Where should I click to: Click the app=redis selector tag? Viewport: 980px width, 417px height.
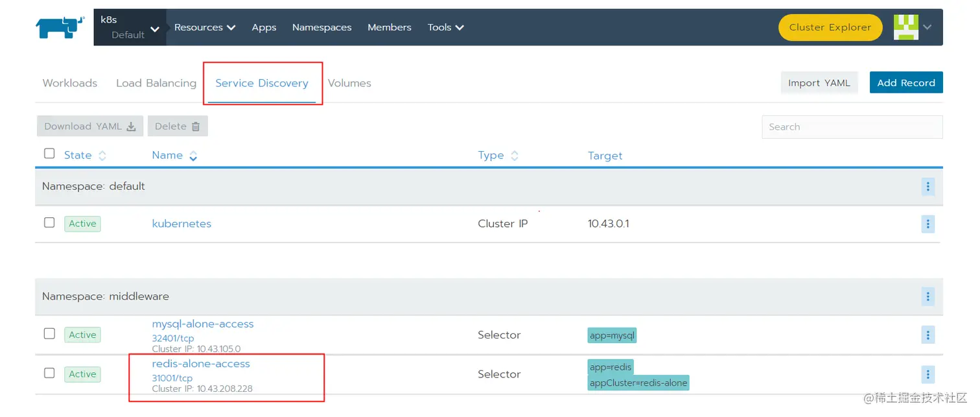click(x=611, y=367)
